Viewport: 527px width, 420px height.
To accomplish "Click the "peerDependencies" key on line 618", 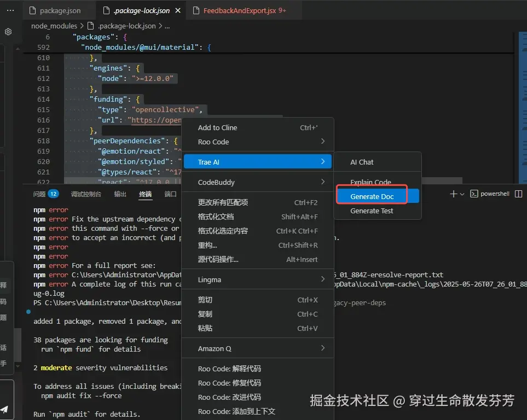I will [x=129, y=141].
